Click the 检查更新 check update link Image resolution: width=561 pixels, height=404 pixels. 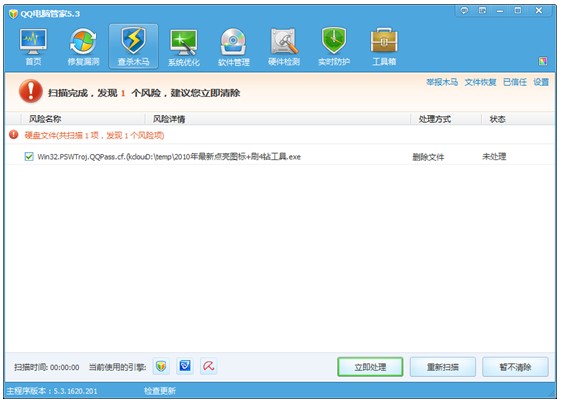click(160, 391)
